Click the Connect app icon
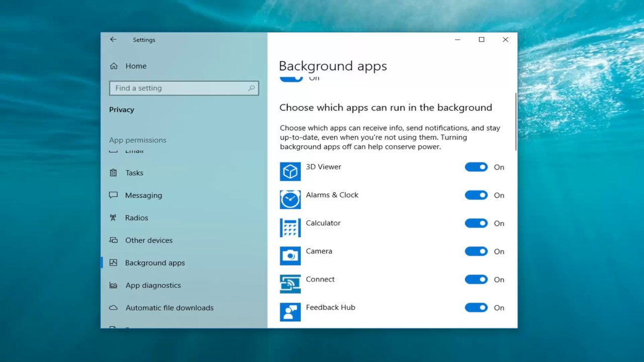The image size is (644, 362). tap(290, 284)
